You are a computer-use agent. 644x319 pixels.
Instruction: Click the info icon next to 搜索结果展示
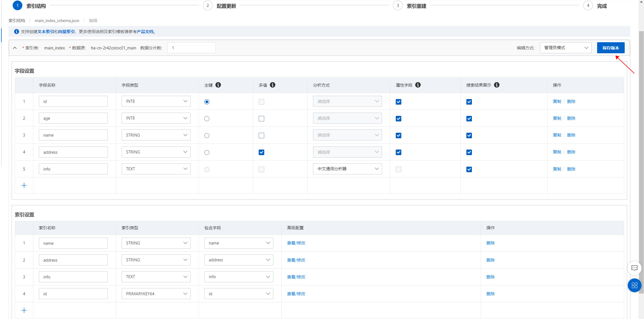coord(497,85)
